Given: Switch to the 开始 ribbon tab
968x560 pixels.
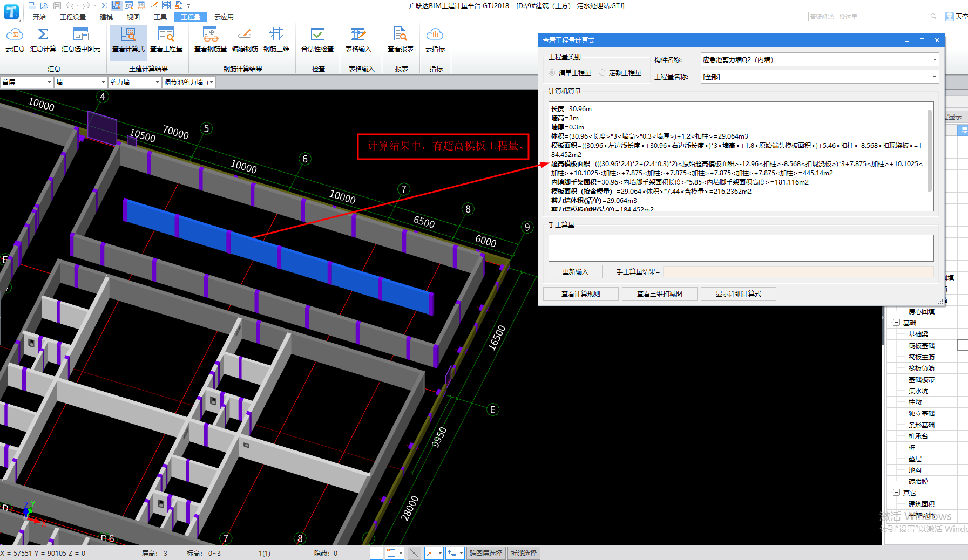Looking at the screenshot, I should [x=39, y=17].
